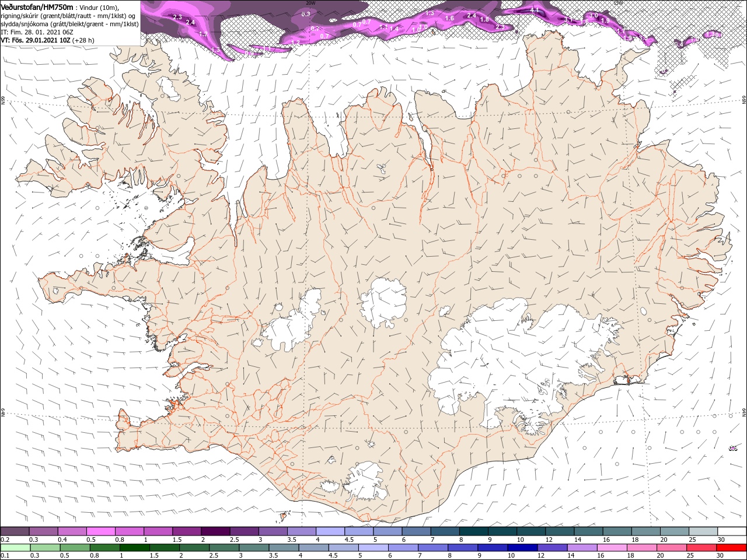
Task: Select the bright red 30 swatch, lower scale
Action: coord(732,548)
